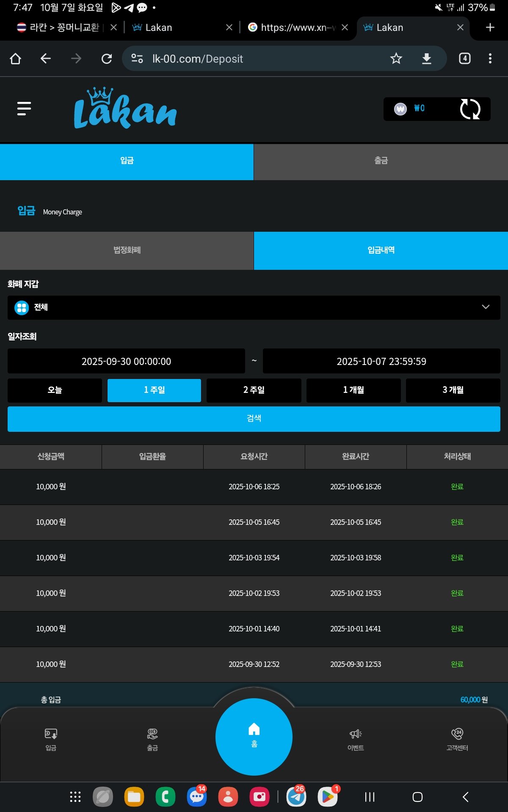508x812 pixels.
Task: Go to home via bottom circle button
Action: (x=254, y=736)
